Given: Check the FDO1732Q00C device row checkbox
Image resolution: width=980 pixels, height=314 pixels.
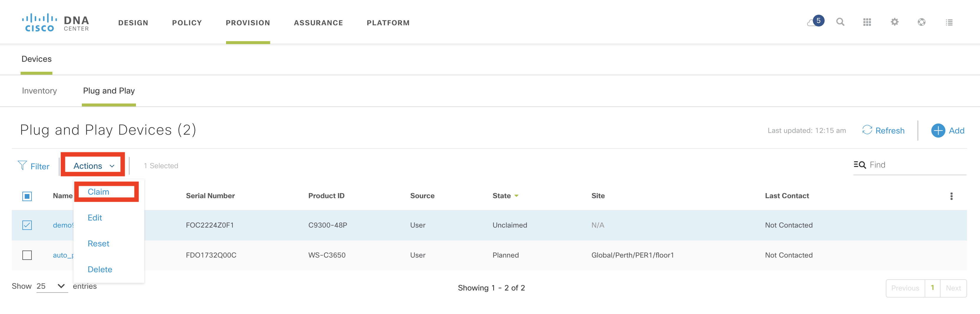Looking at the screenshot, I should [27, 255].
